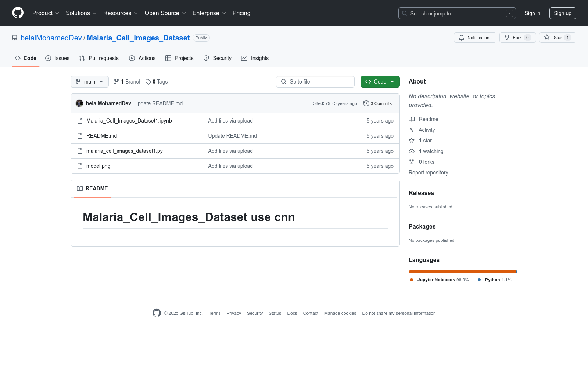588x368 pixels.
Task: Expand the Product menu
Action: coord(46,13)
